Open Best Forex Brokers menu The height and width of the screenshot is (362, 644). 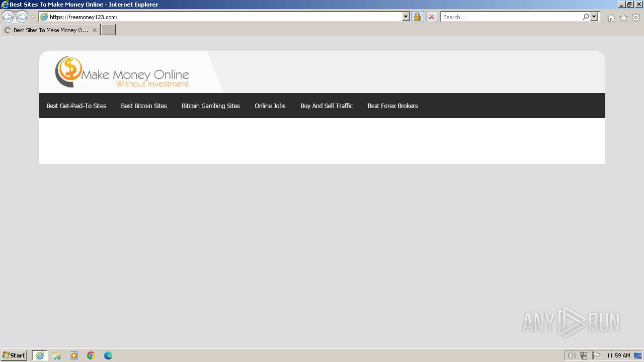pyautogui.click(x=393, y=106)
